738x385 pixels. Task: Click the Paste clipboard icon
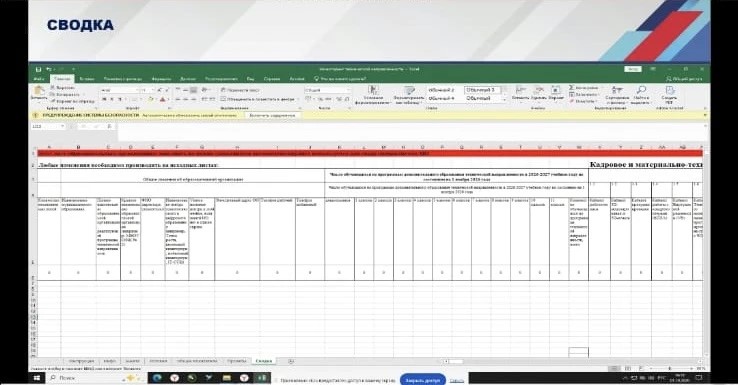point(39,91)
